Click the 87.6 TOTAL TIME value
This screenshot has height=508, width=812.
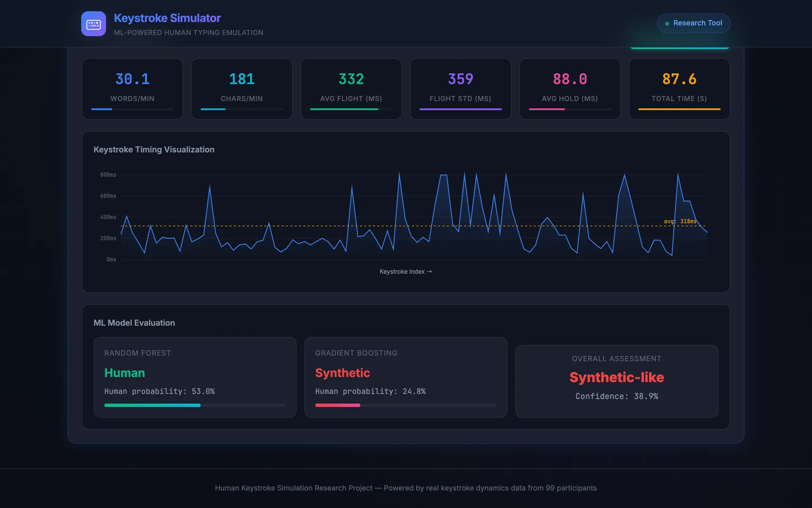679,79
